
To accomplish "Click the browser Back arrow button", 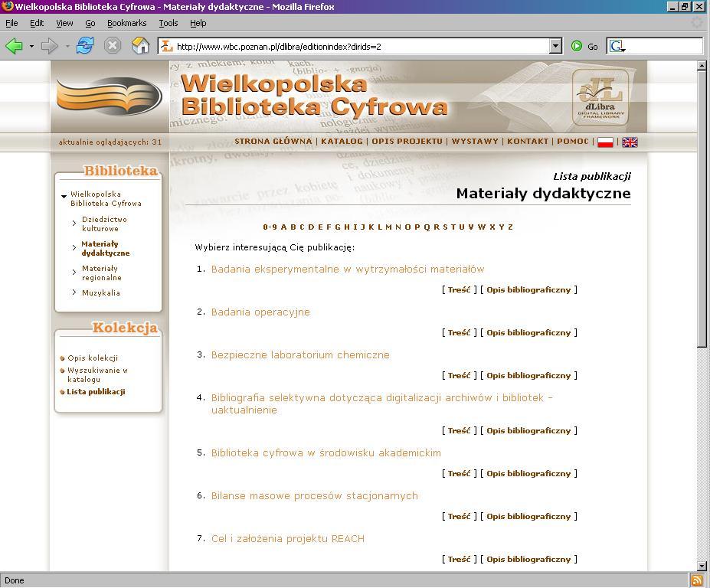I will [14, 46].
